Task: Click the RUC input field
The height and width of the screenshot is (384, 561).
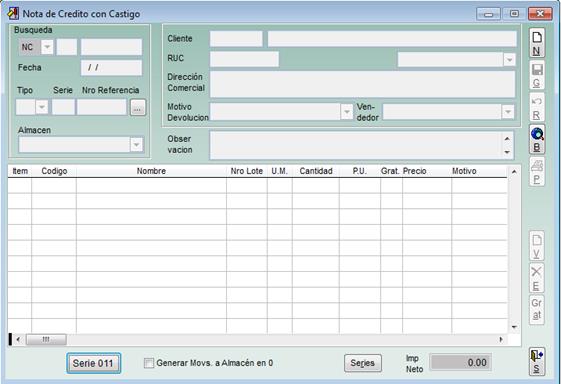Action: (244, 59)
